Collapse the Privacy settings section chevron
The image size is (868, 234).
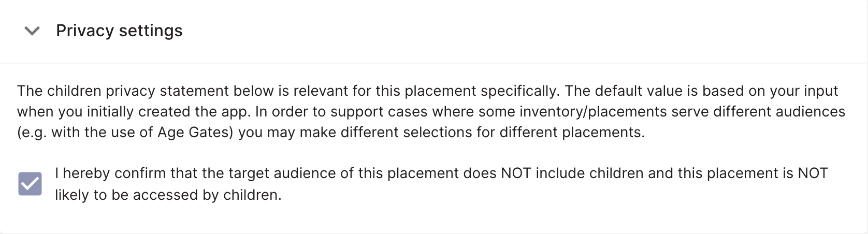[32, 31]
